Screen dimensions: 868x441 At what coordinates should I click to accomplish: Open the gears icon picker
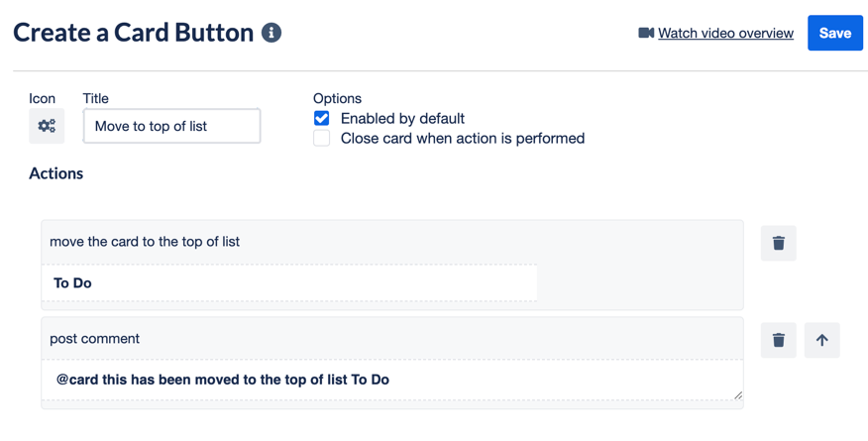click(x=47, y=126)
